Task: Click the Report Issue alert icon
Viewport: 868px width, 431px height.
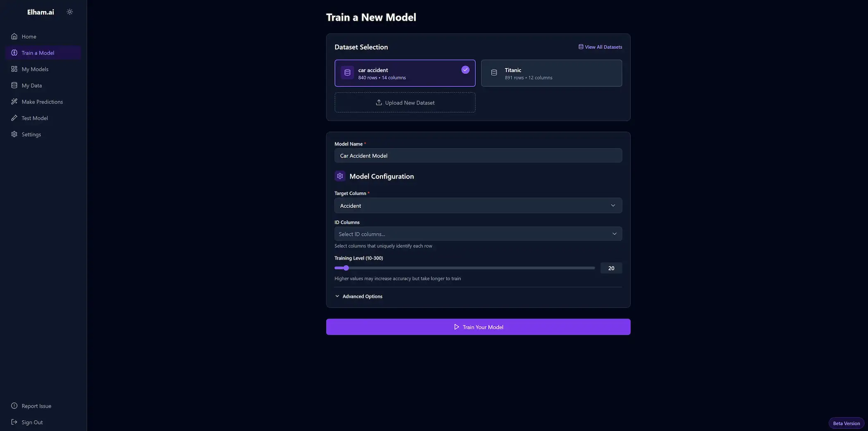Action: (14, 406)
